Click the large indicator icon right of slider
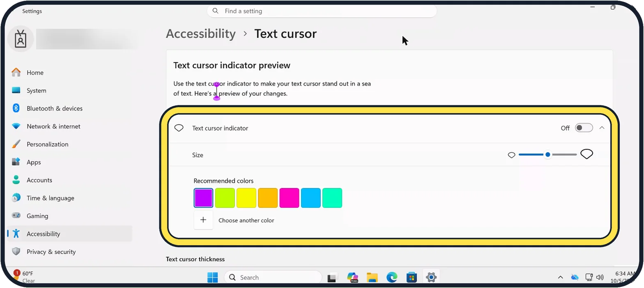This screenshot has width=644, height=288. (586, 154)
